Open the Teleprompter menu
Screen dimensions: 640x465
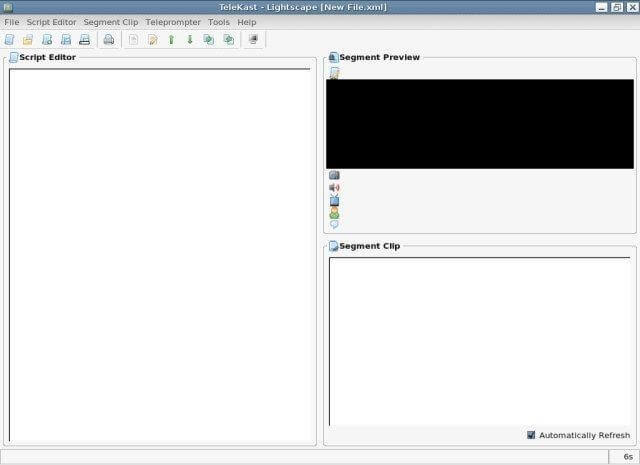coord(173,22)
